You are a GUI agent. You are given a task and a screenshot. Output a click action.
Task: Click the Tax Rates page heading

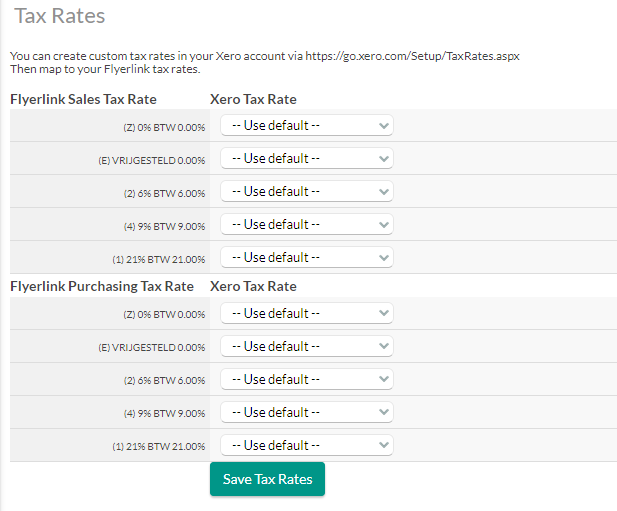click(x=60, y=16)
